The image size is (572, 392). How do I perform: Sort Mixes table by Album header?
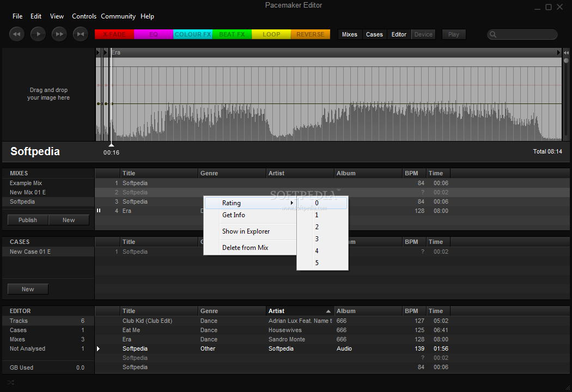368,173
